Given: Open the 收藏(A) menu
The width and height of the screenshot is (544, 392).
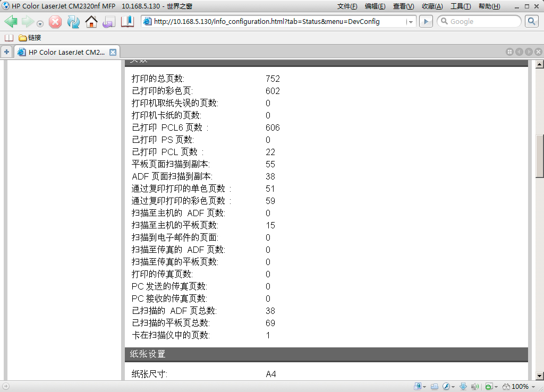Looking at the screenshot, I should click(x=432, y=6).
